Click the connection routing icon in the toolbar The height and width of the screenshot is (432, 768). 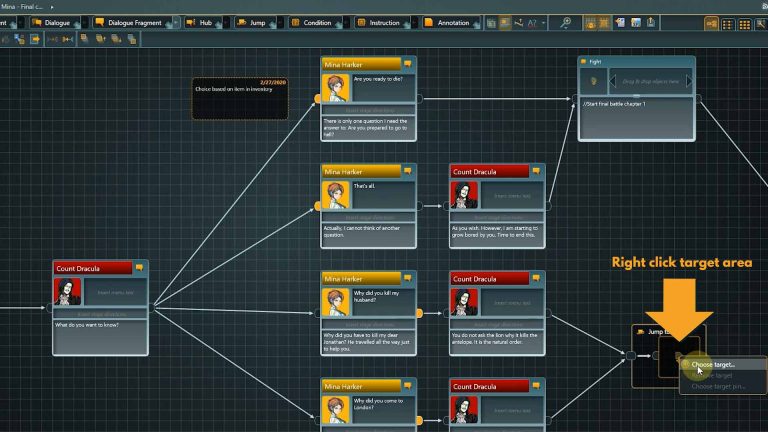(x=519, y=23)
